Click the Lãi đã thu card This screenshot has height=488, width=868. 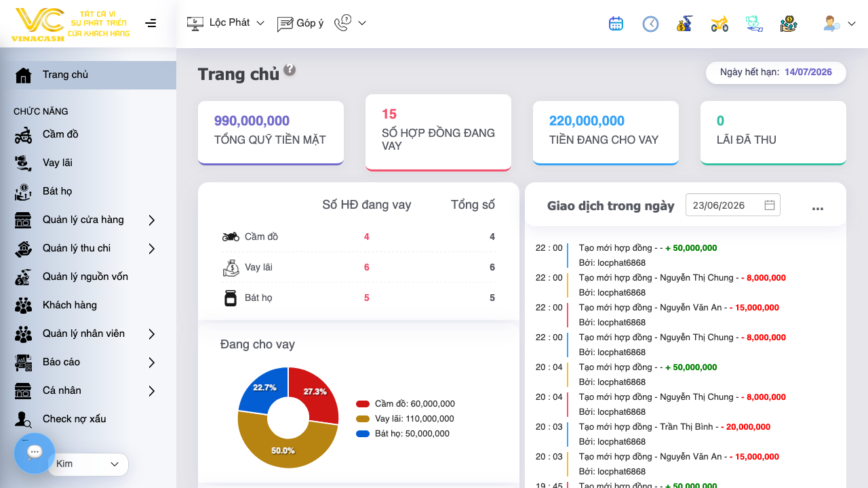click(773, 133)
